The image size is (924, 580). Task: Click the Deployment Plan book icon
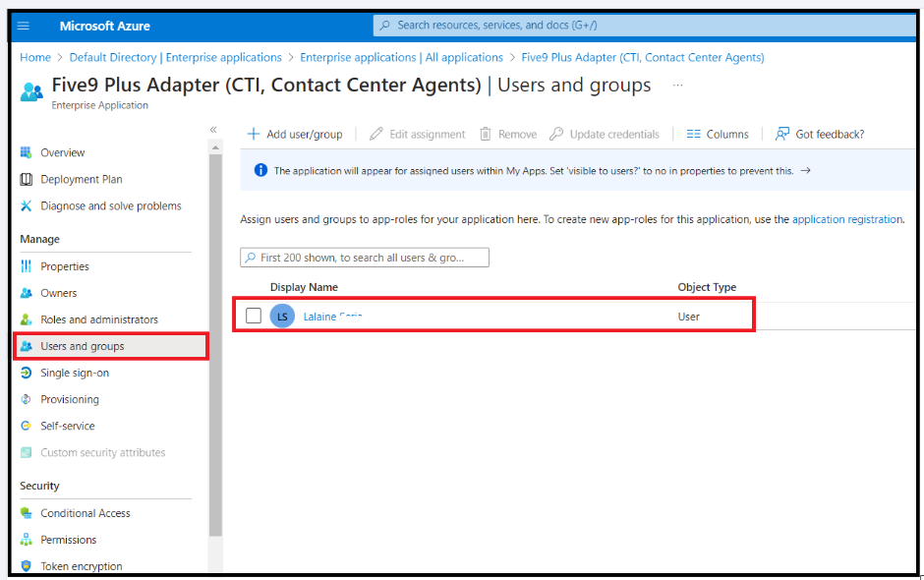click(26, 179)
